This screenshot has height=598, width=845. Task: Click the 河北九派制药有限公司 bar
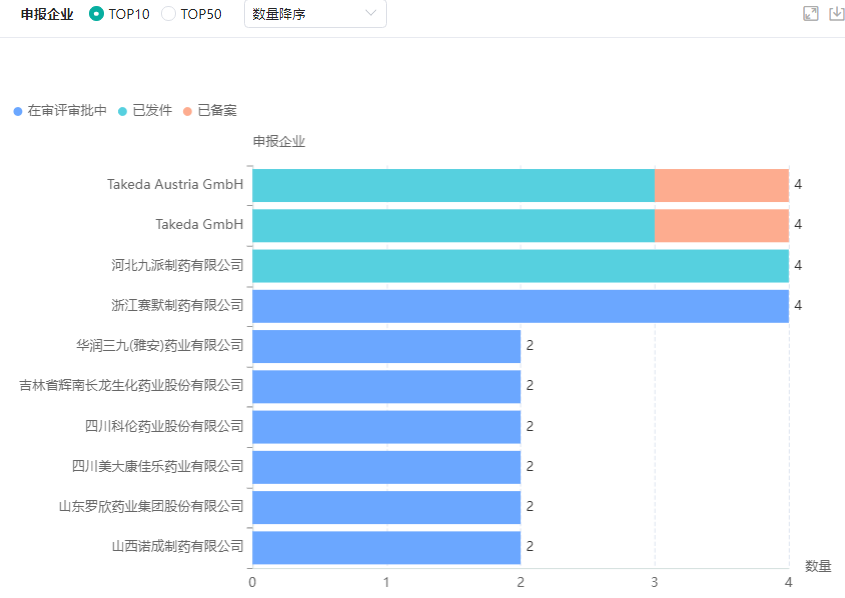click(x=520, y=265)
